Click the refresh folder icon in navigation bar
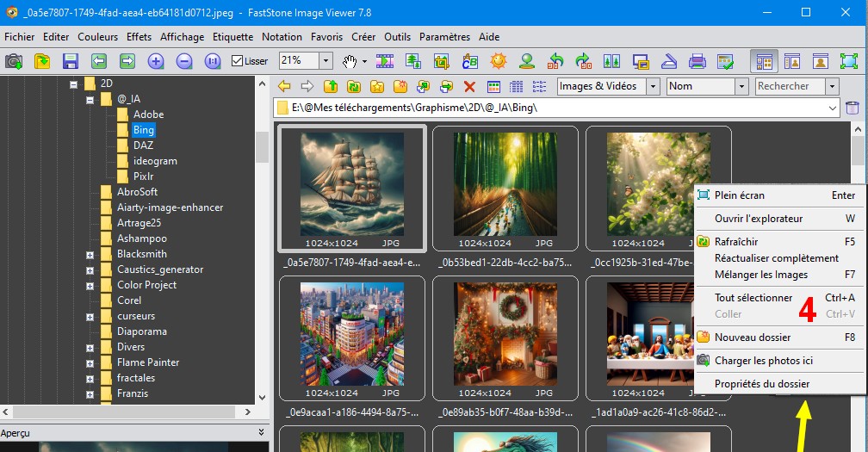868x452 pixels. tap(354, 86)
